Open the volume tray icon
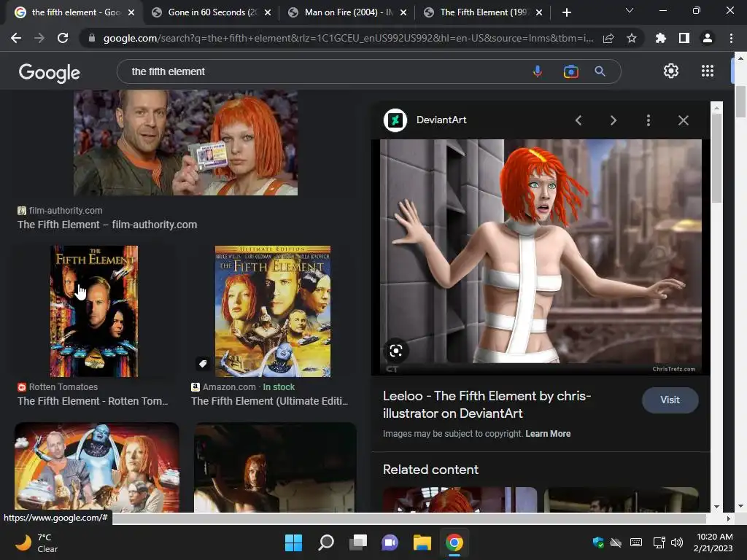747x560 pixels. [x=676, y=542]
